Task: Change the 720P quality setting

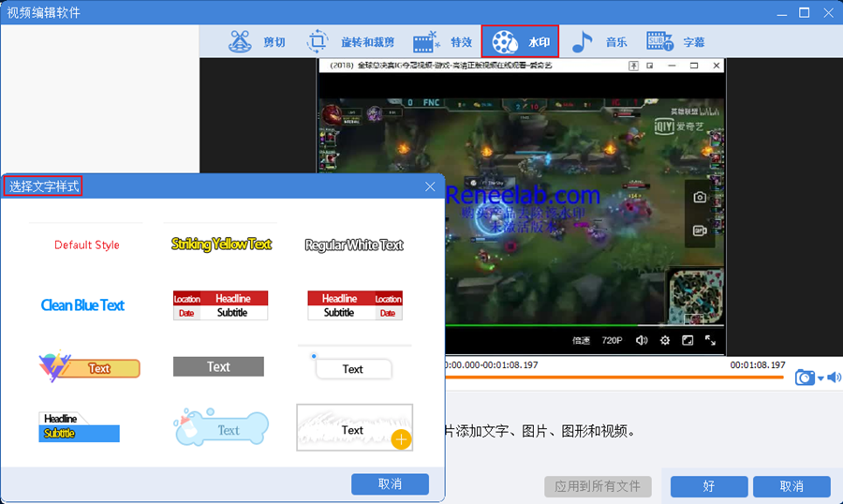Action: (612, 340)
